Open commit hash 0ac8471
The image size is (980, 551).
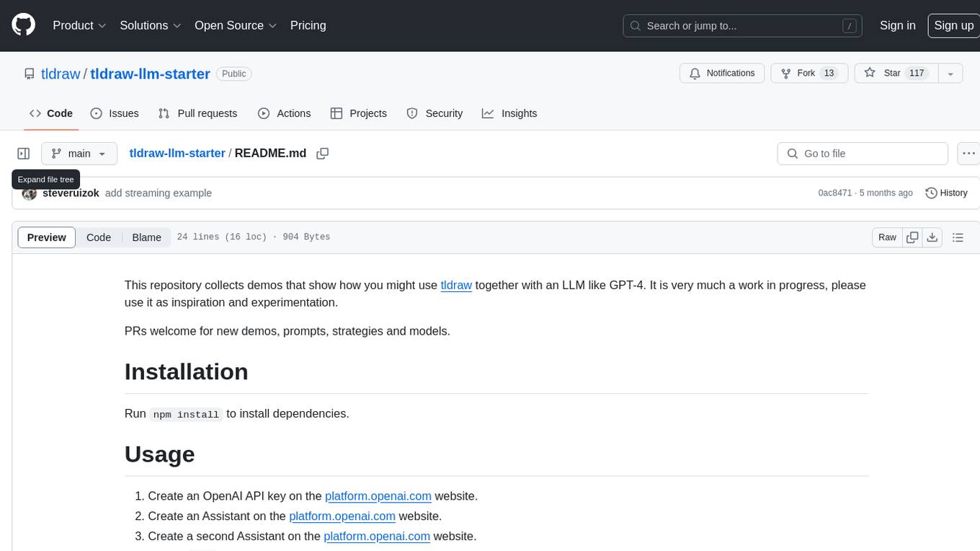click(835, 193)
